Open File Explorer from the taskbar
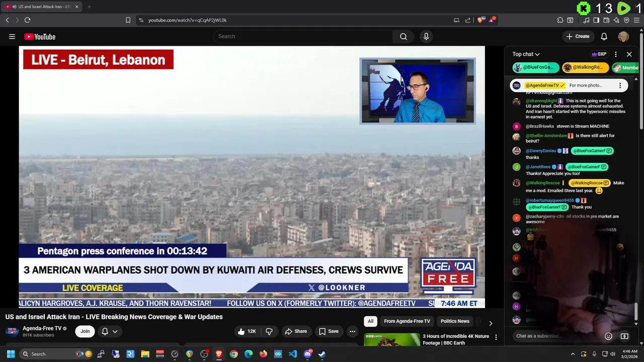The image size is (644, 362). point(145,354)
